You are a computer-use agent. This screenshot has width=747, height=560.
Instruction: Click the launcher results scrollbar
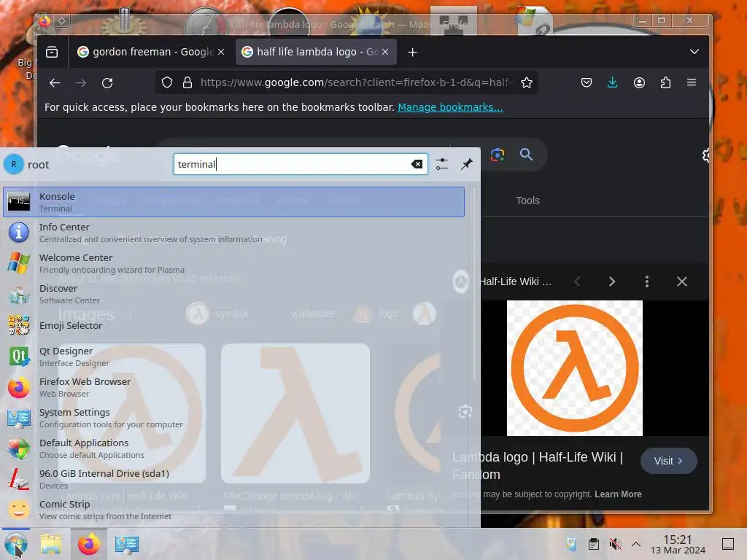(x=473, y=284)
